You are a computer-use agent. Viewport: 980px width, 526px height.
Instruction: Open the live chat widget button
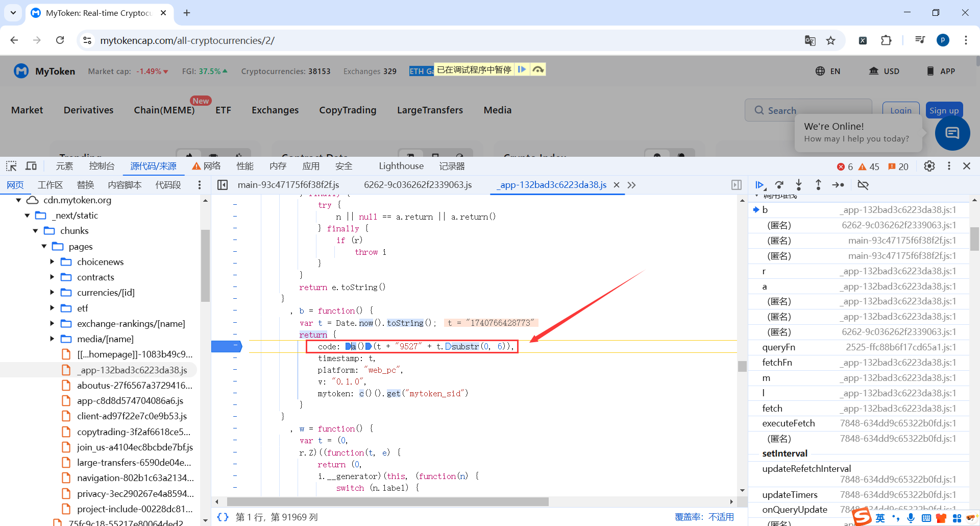[x=952, y=133]
